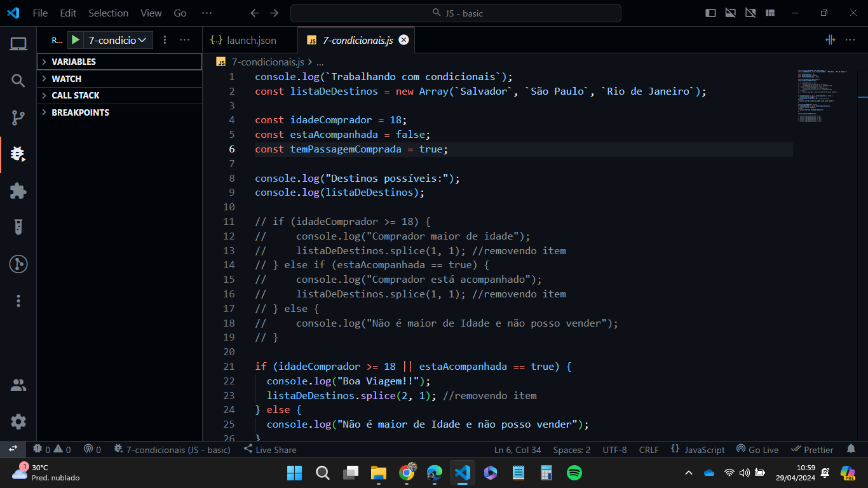Open the menu bar overflow ellipsis
Image resolution: width=868 pixels, height=488 pixels.
(x=207, y=13)
